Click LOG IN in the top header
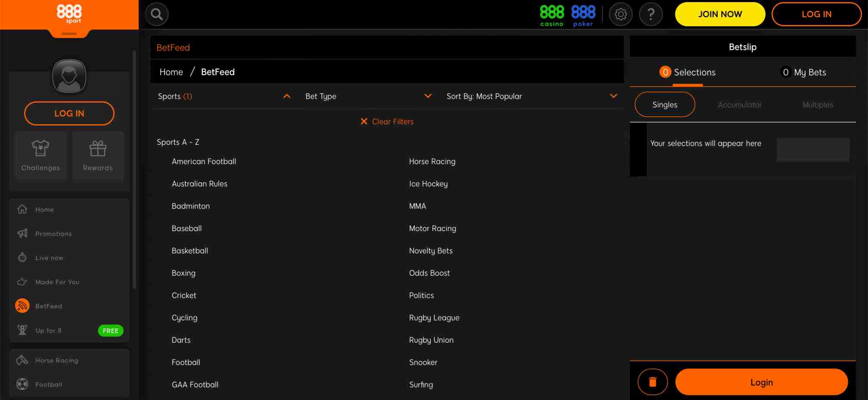 click(x=816, y=14)
